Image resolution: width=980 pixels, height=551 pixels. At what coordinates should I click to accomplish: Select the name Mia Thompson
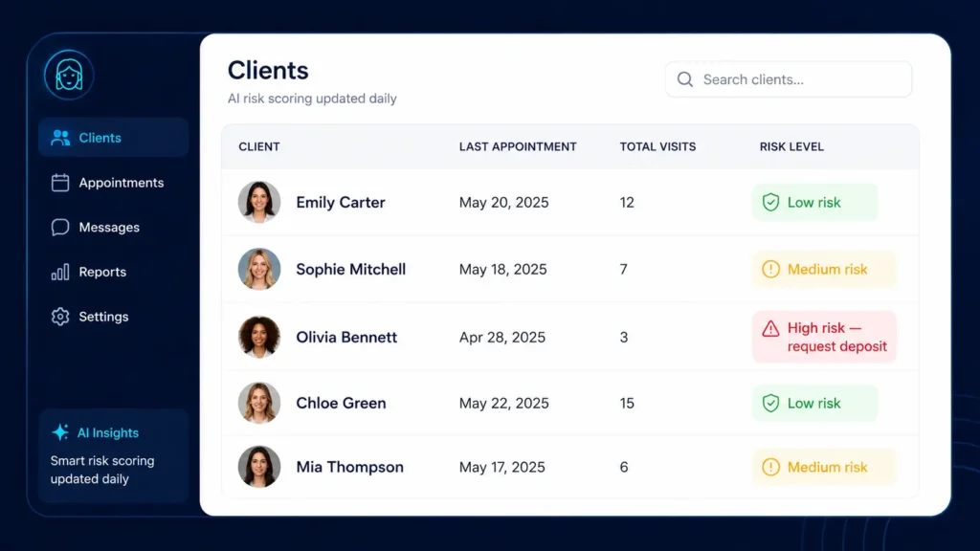(x=350, y=467)
